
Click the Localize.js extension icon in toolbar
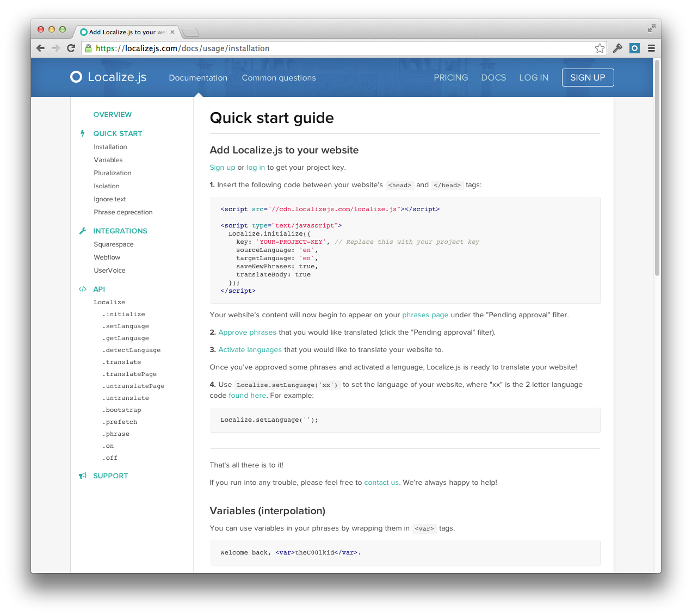pos(634,48)
